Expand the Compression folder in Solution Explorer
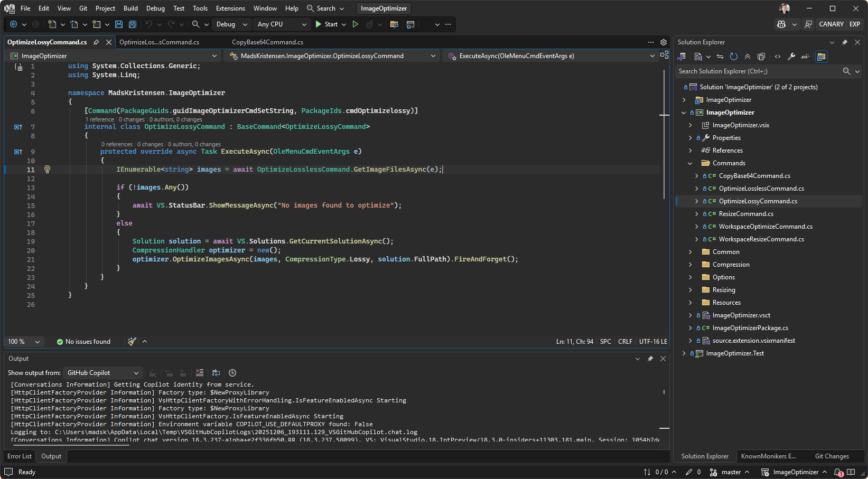868x479 pixels. (690, 265)
